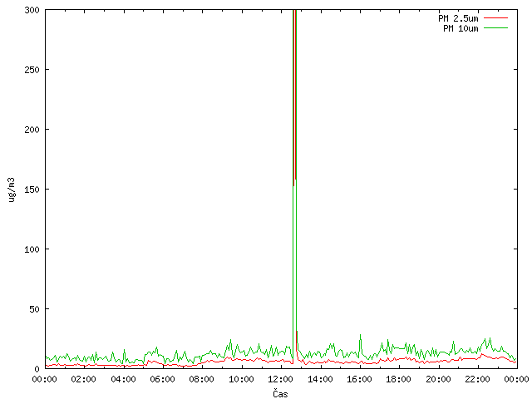Click the 150 y-axis value

click(32, 190)
